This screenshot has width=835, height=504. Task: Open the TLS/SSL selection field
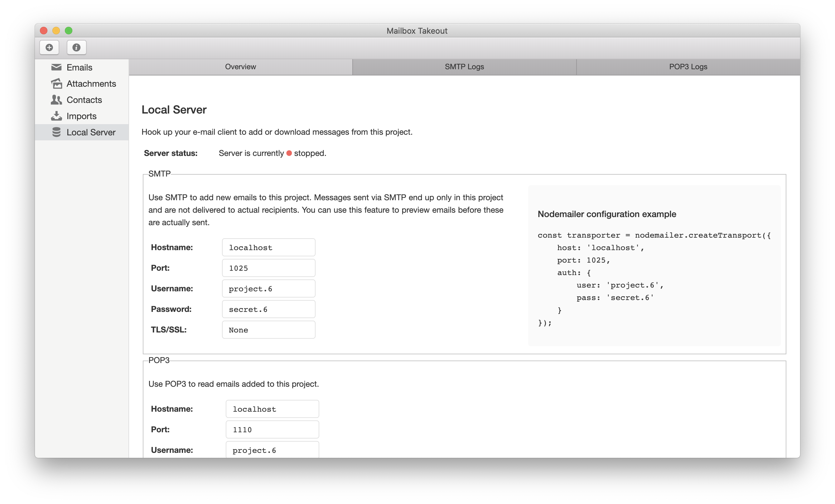[x=268, y=329]
